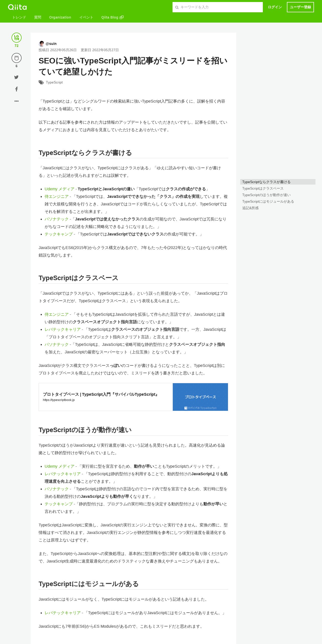
Task: Open Udemy メディア link in the class section
Action: coord(59,189)
